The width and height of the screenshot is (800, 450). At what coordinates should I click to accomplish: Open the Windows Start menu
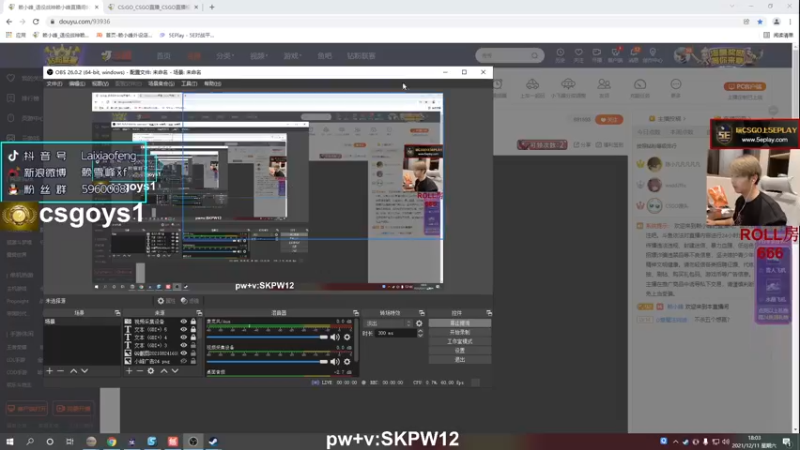[x=10, y=441]
